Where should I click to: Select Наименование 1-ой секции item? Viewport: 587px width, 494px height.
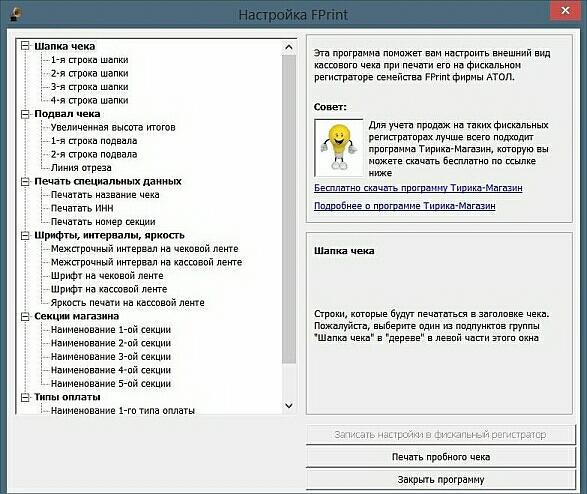click(111, 330)
